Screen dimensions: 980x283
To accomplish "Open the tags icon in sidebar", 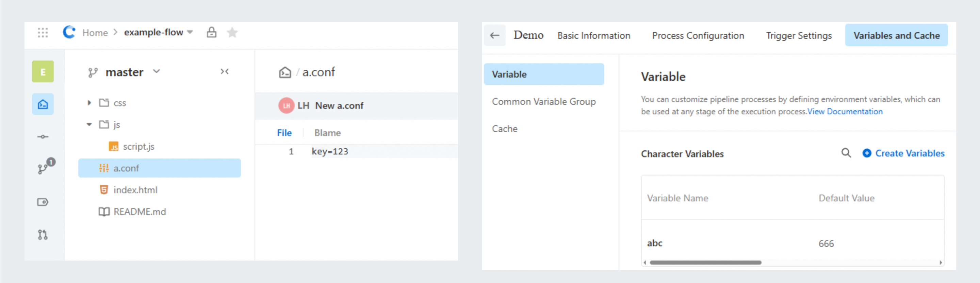I will [x=43, y=202].
